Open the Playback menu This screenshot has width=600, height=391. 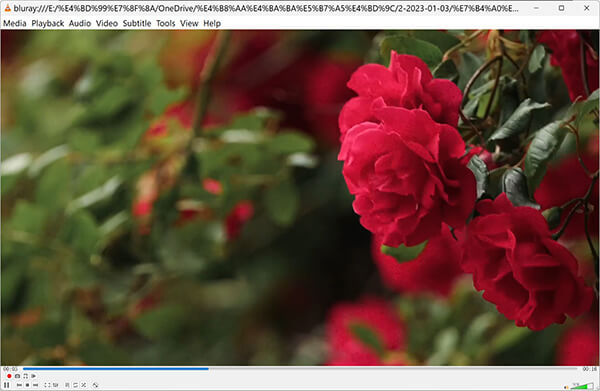pos(48,23)
